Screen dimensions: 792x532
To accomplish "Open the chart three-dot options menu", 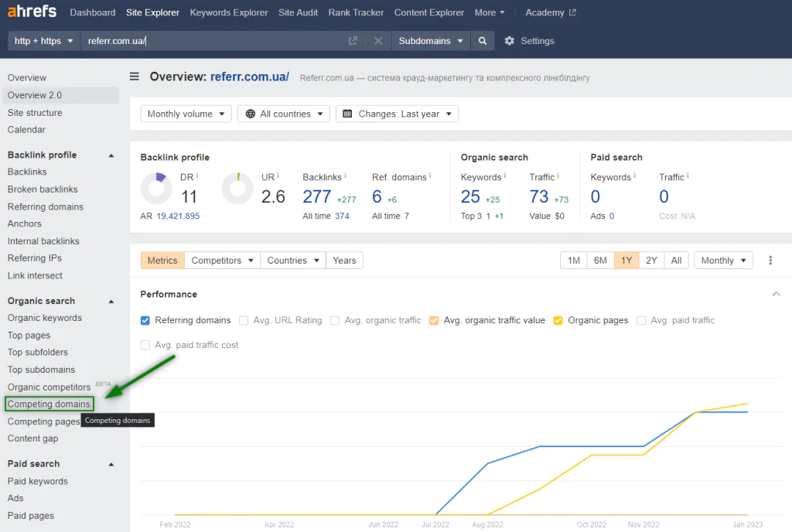I will click(x=770, y=261).
